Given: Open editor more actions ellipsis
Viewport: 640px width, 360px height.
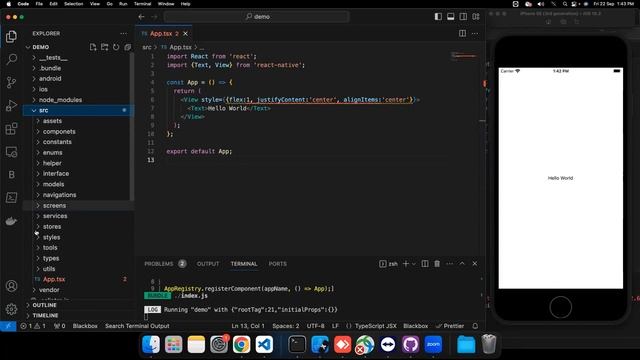Looking at the screenshot, I should click(475, 33).
